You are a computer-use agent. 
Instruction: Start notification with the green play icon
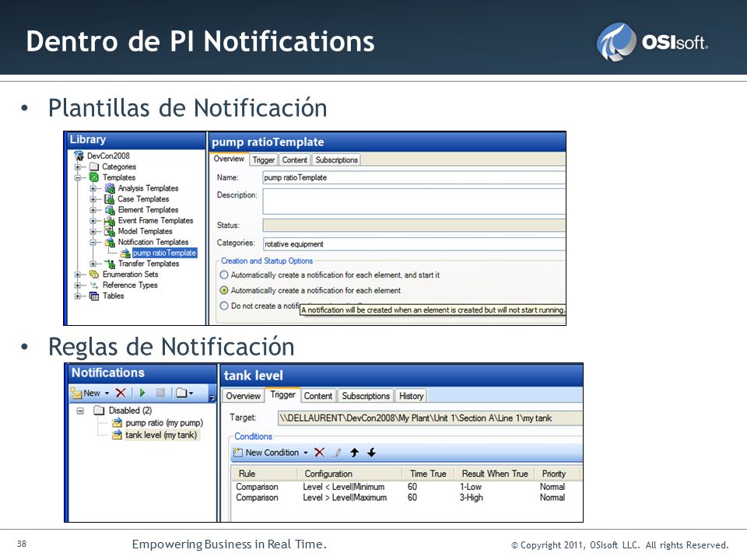coord(142,393)
